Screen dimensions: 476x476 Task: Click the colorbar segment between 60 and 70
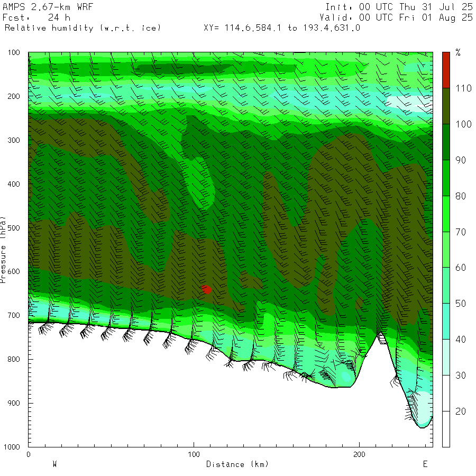coord(446,250)
